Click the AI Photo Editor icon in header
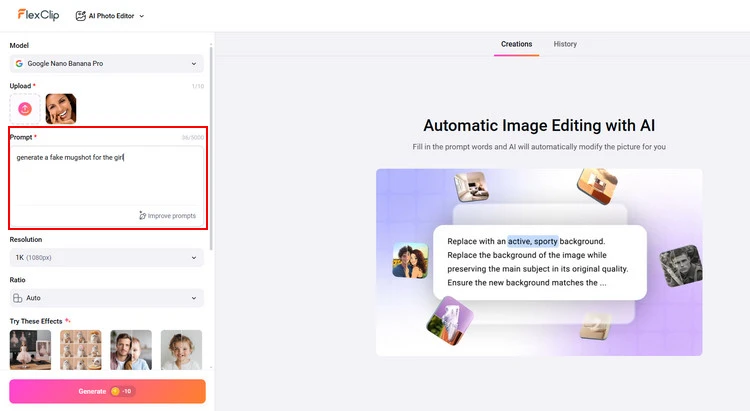Image resolution: width=750 pixels, height=411 pixels. [x=80, y=16]
